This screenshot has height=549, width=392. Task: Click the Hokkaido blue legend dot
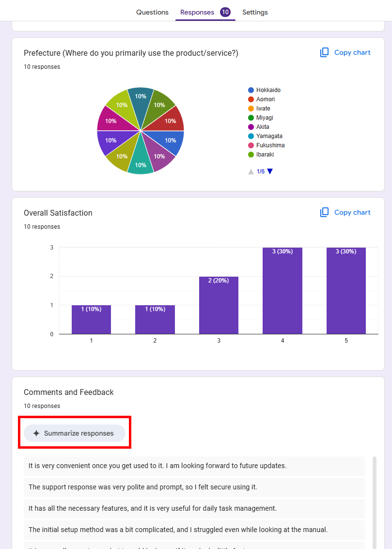[x=251, y=90]
